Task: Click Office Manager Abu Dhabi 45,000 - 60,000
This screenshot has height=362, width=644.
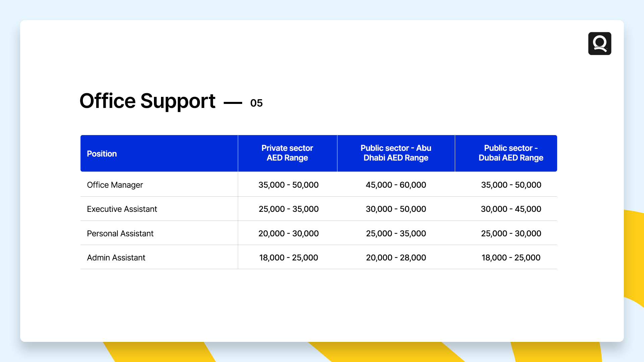Action: pos(396,185)
